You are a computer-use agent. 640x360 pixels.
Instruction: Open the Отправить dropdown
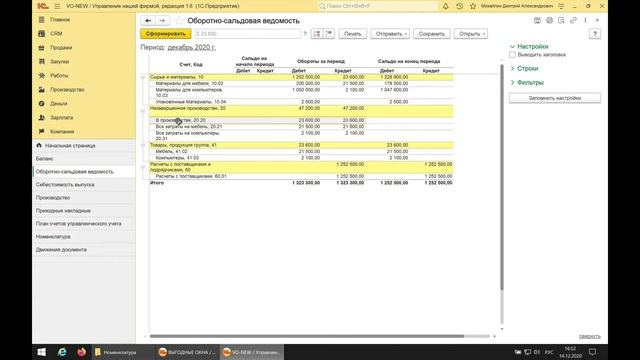(390, 34)
